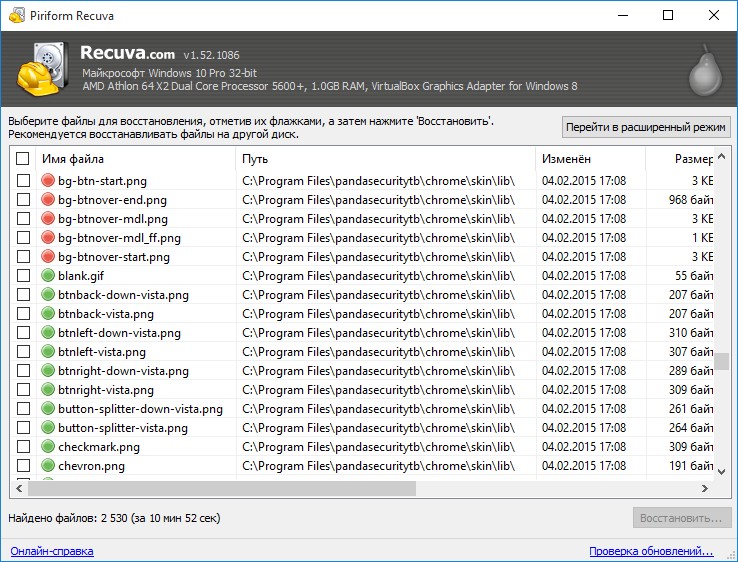This screenshot has height=562, width=738.
Task: Click the horizontal scrollbar's right arrow
Action: [x=705, y=489]
